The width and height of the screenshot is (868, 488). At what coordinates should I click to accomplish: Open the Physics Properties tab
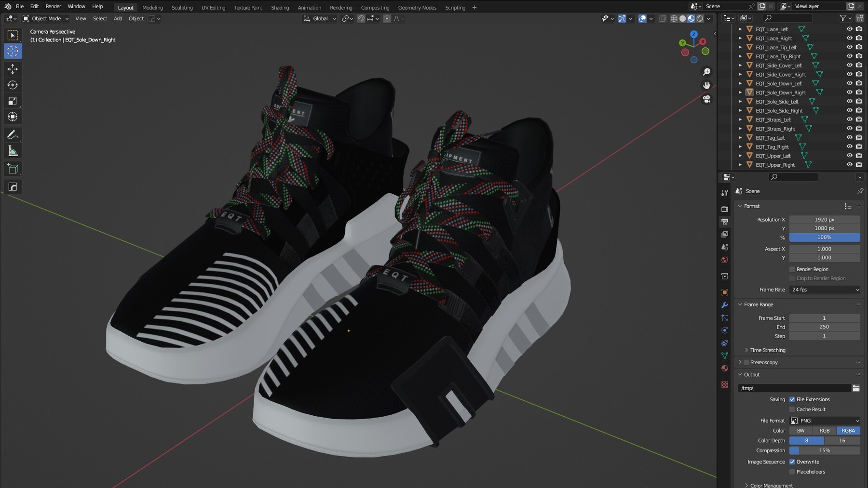tap(724, 330)
